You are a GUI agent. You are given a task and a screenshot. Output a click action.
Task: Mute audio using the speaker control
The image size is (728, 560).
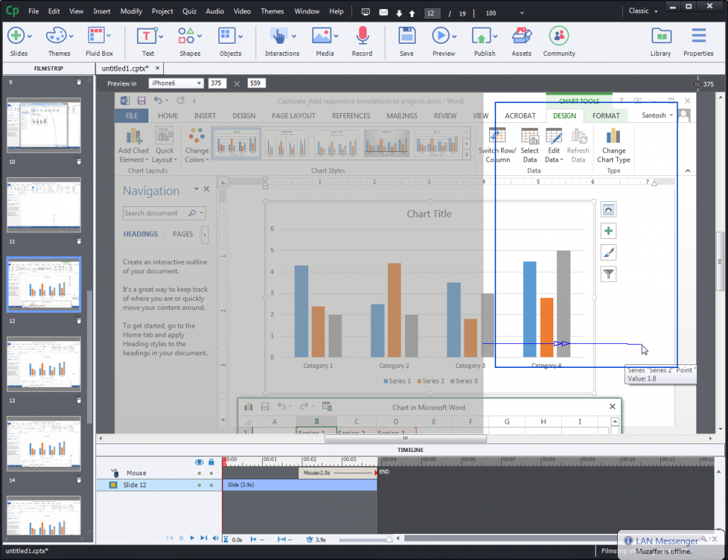coord(216,538)
